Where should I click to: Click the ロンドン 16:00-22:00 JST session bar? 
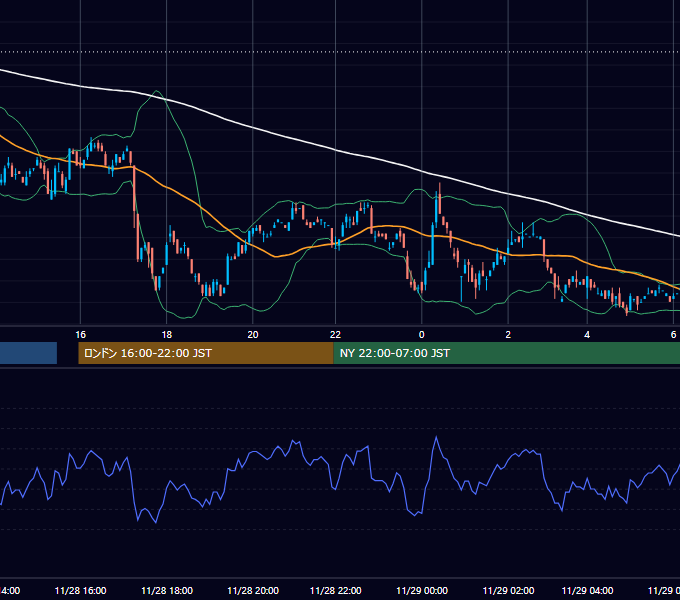point(206,353)
